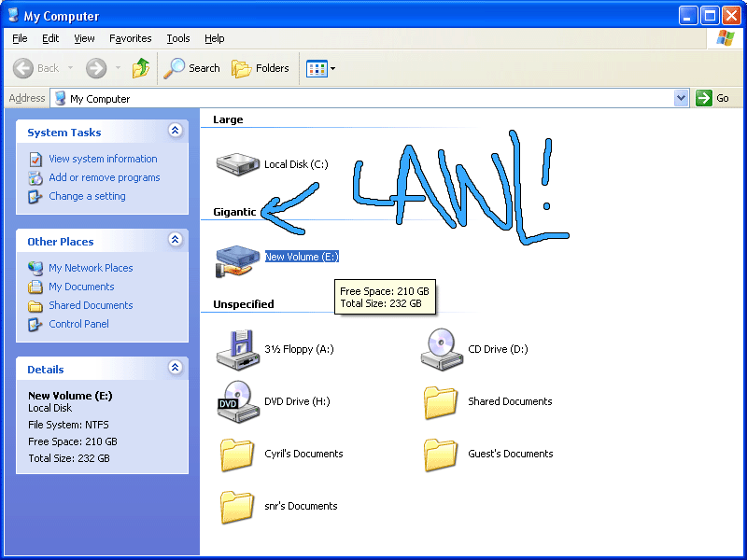Select the New Volume (E:) drive icon
The image size is (747, 560).
pyautogui.click(x=237, y=261)
